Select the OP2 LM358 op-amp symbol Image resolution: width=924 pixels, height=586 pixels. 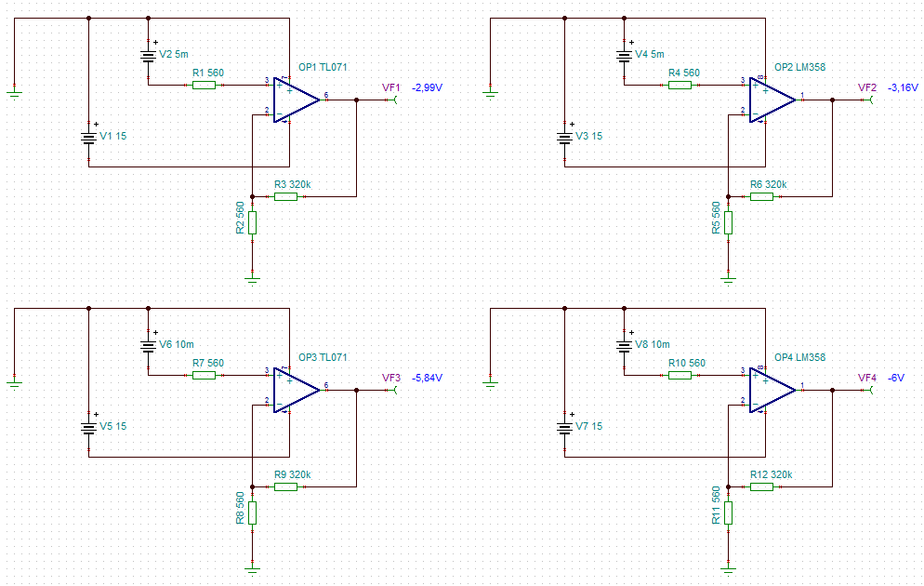click(772, 100)
